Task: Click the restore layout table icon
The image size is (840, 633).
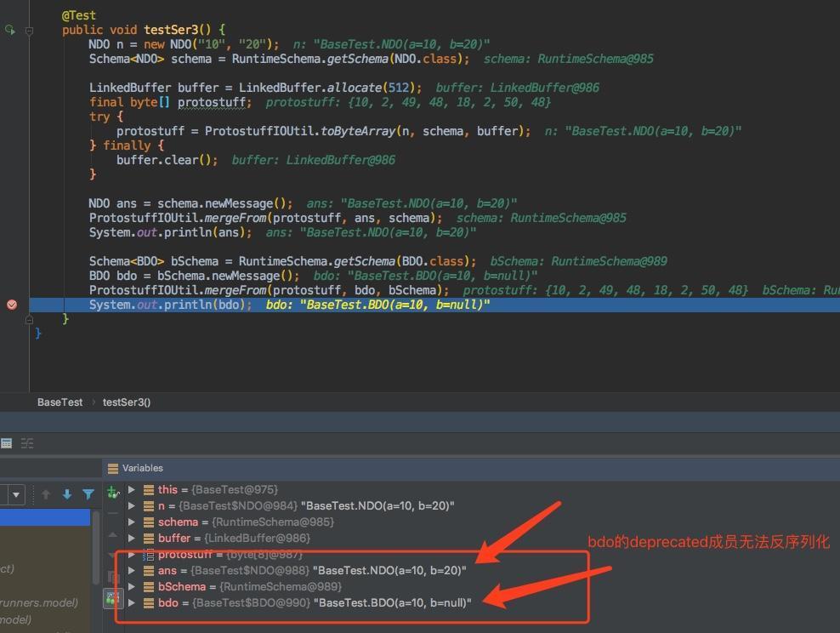Action: (x=7, y=443)
